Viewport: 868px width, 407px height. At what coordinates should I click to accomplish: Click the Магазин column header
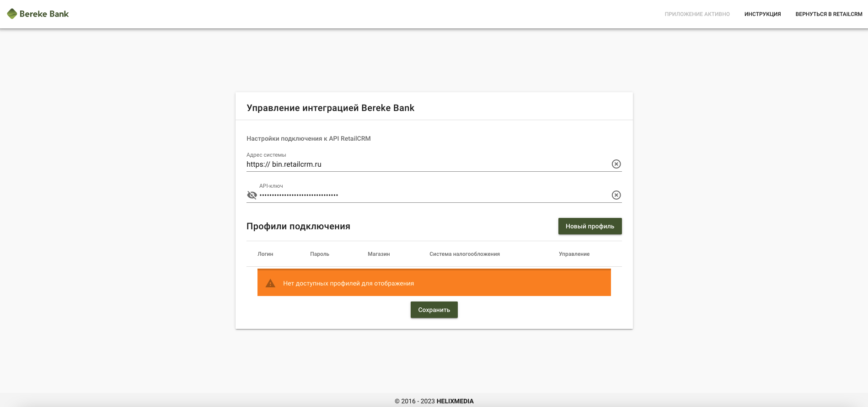pos(379,254)
